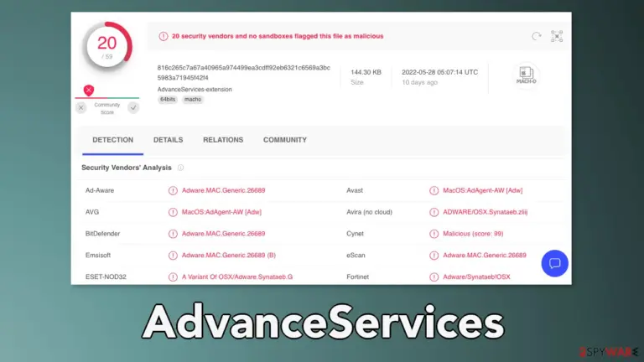Open the similar files graph icon
Viewport: 644px width, 362px height.
pyautogui.click(x=557, y=36)
